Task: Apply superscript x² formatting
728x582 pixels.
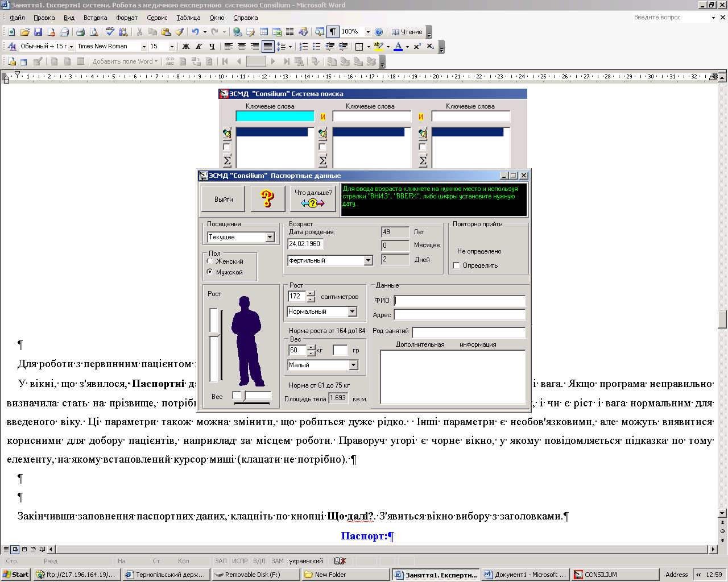Action: pyautogui.click(x=417, y=47)
